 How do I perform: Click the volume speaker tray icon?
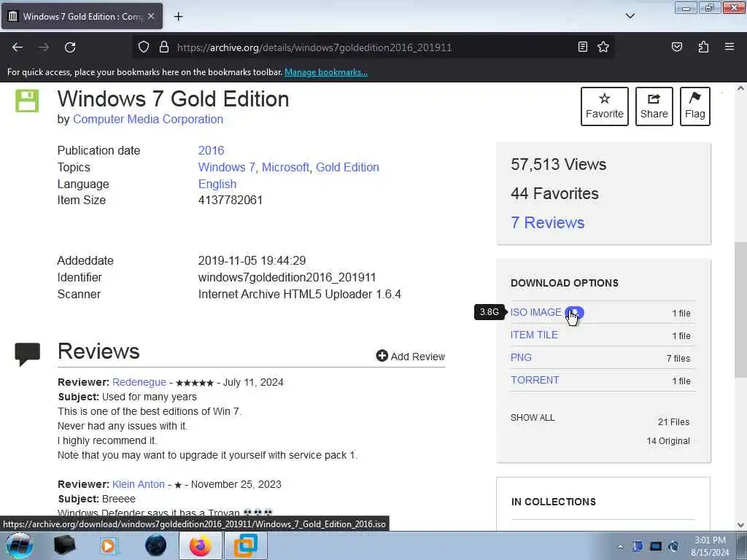tap(673, 546)
